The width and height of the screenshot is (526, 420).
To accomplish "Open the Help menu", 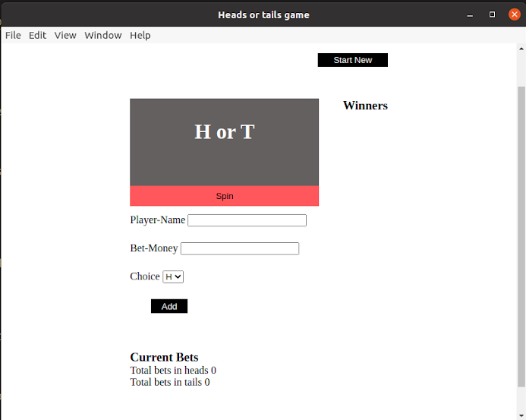I will [140, 35].
